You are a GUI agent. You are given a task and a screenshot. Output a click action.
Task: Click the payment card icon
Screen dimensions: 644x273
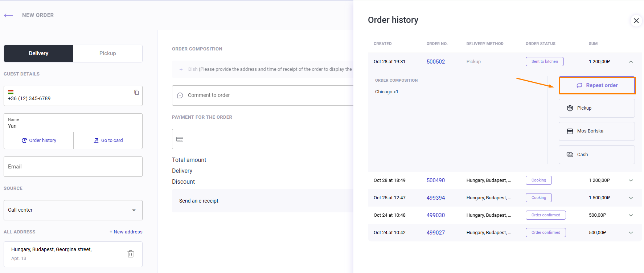click(x=180, y=139)
